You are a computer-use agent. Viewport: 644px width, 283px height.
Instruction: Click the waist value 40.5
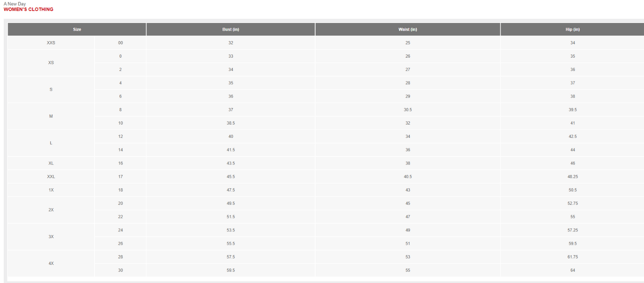(408, 177)
